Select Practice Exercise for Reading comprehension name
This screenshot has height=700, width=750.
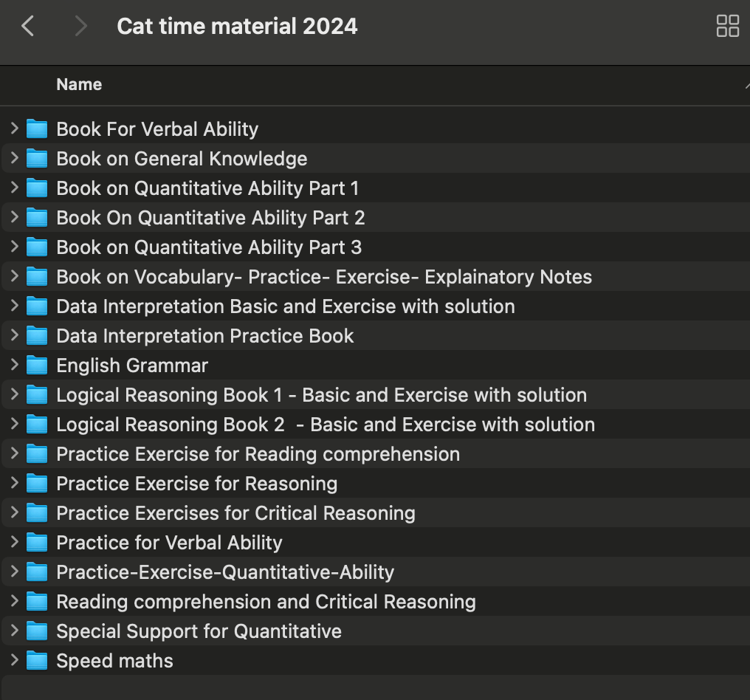click(x=258, y=455)
